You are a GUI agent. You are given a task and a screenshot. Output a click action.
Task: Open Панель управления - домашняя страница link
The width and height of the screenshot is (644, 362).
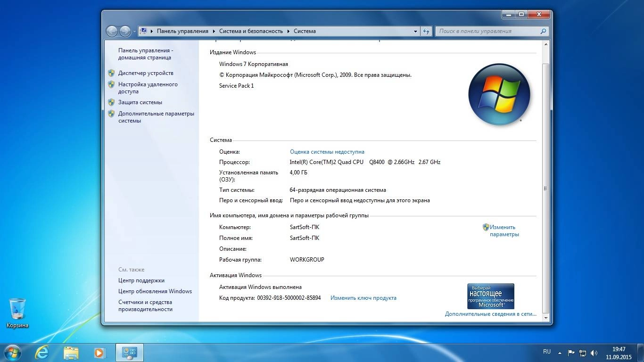point(146,54)
